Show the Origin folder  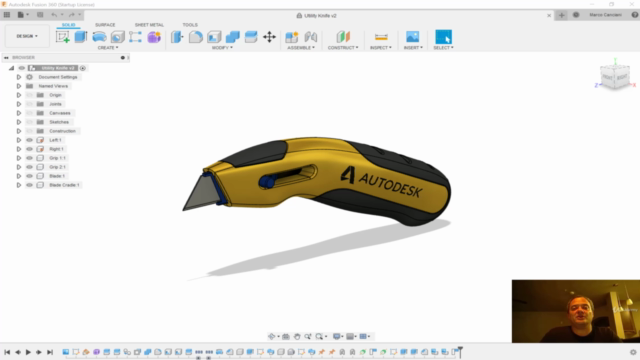[29, 95]
